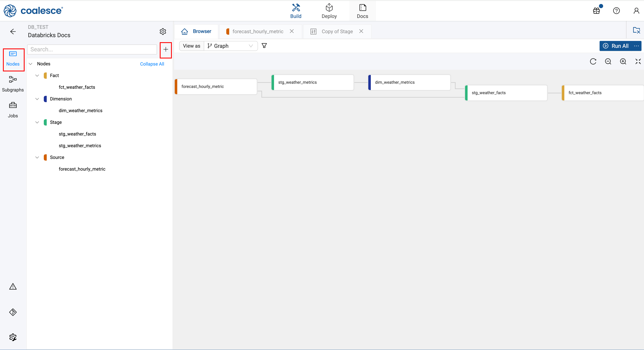
Task: Select stg_weather_facts node in graph
Action: point(506,93)
